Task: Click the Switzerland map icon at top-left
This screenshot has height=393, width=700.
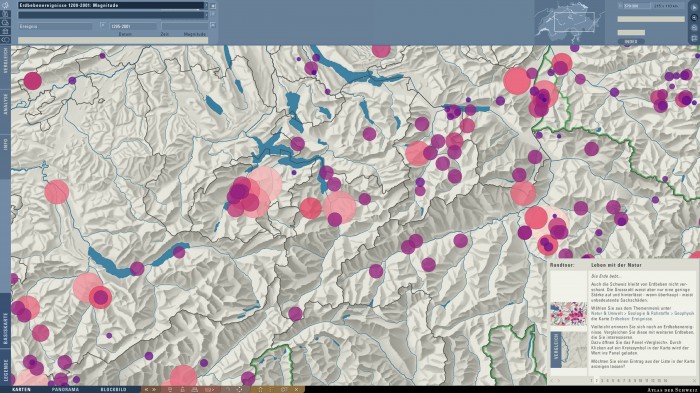Action: tap(5, 5)
